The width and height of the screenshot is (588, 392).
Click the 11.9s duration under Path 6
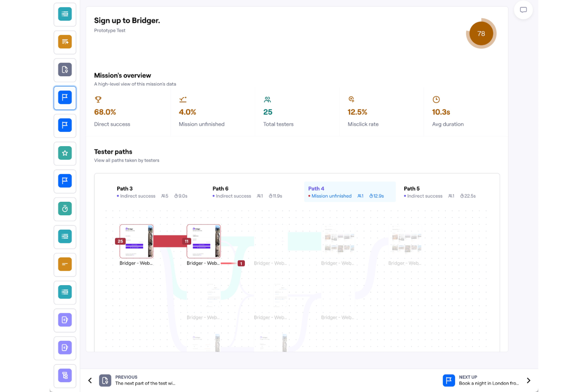[275, 196]
